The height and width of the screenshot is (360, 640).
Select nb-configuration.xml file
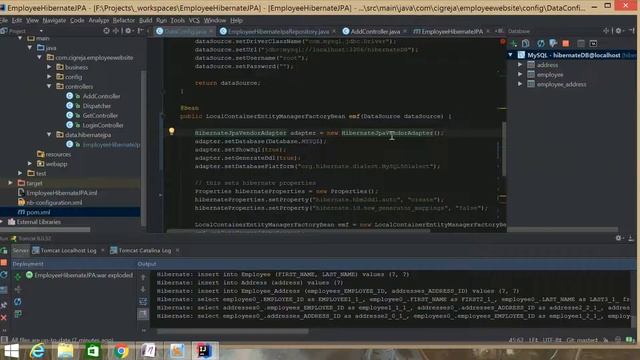(x=54, y=202)
